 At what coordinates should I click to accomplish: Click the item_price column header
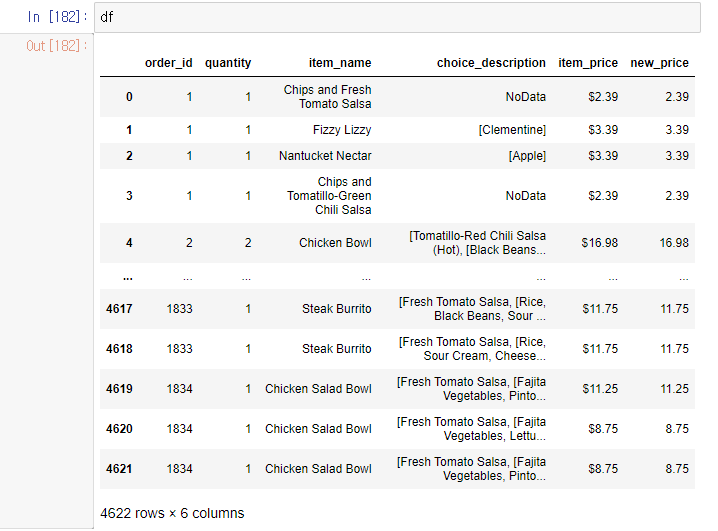[588, 63]
